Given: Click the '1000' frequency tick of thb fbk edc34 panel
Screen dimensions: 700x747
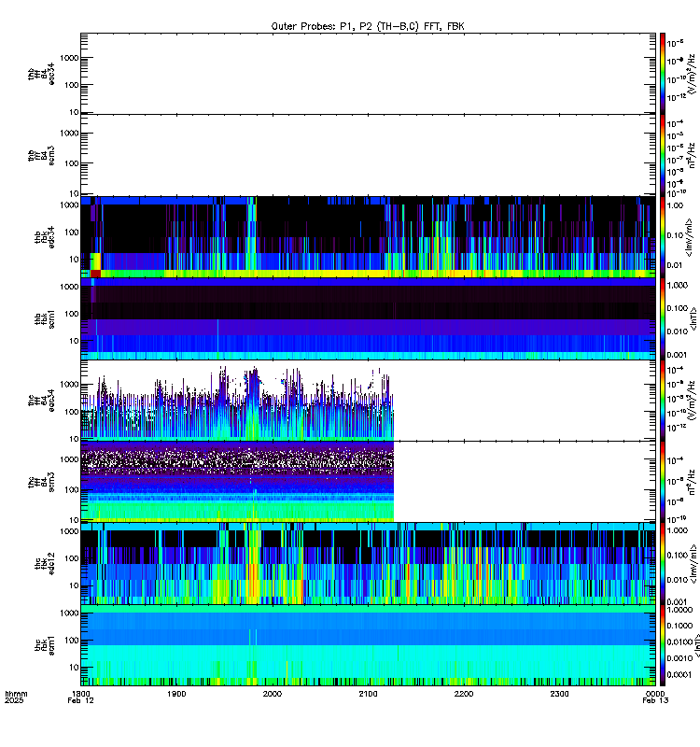Looking at the screenshot, I should click(x=69, y=205).
